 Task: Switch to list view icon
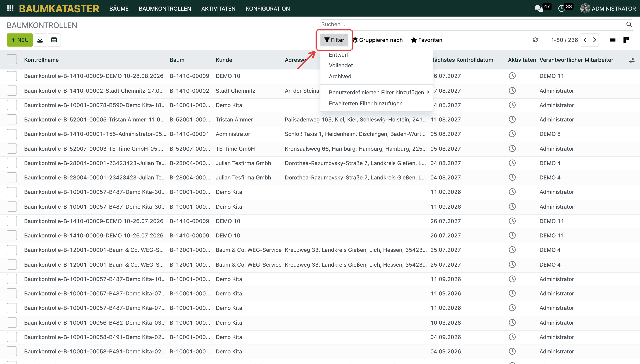tap(612, 40)
